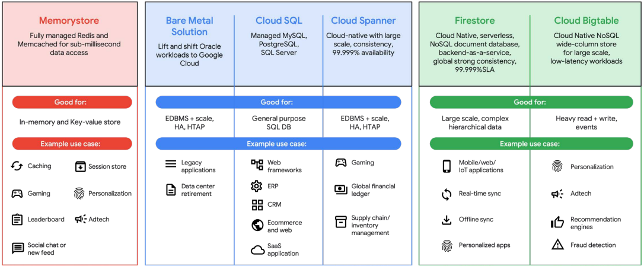Image resolution: width=644 pixels, height=266 pixels.
Task: Select the Adtech megaphone icon under Memorystore
Action: coord(80,219)
